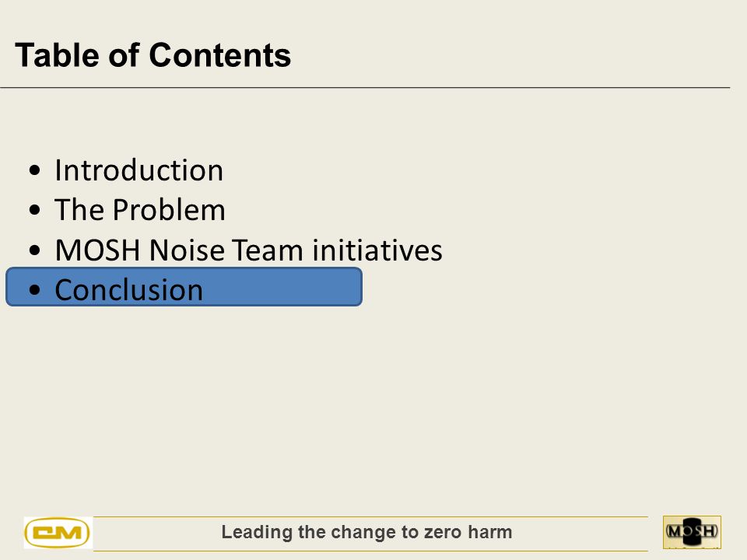Click the Table of Contents title
747x560 pixels.
(x=153, y=55)
